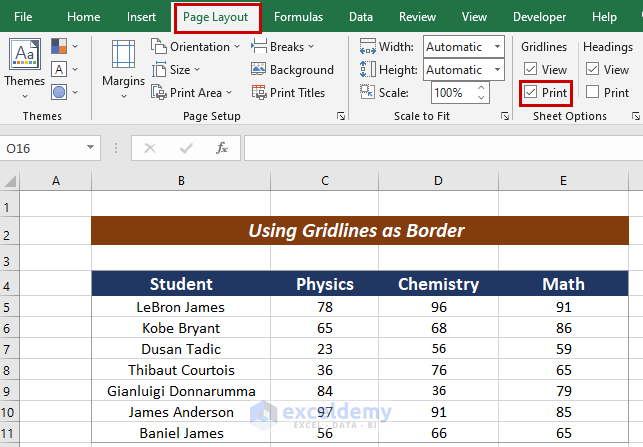Viewport: 643px width, 447px height.
Task: Enable Headings Print checkbox
Action: point(593,93)
